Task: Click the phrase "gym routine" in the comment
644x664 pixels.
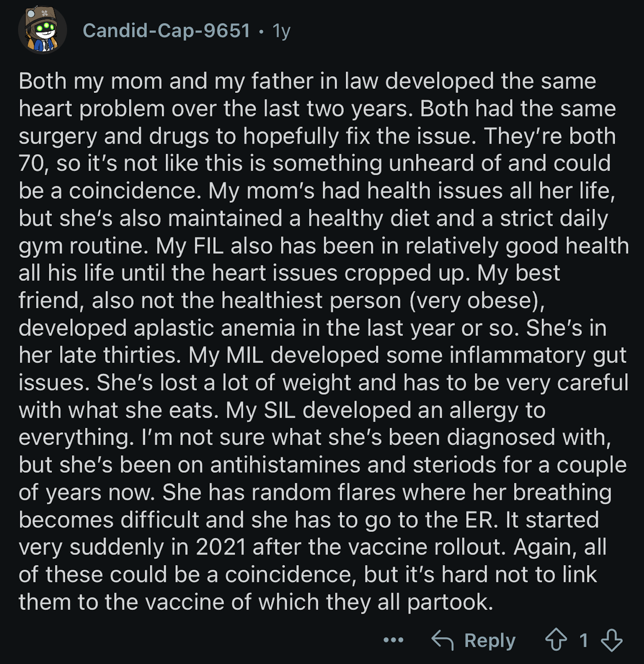Action: pos(81,246)
